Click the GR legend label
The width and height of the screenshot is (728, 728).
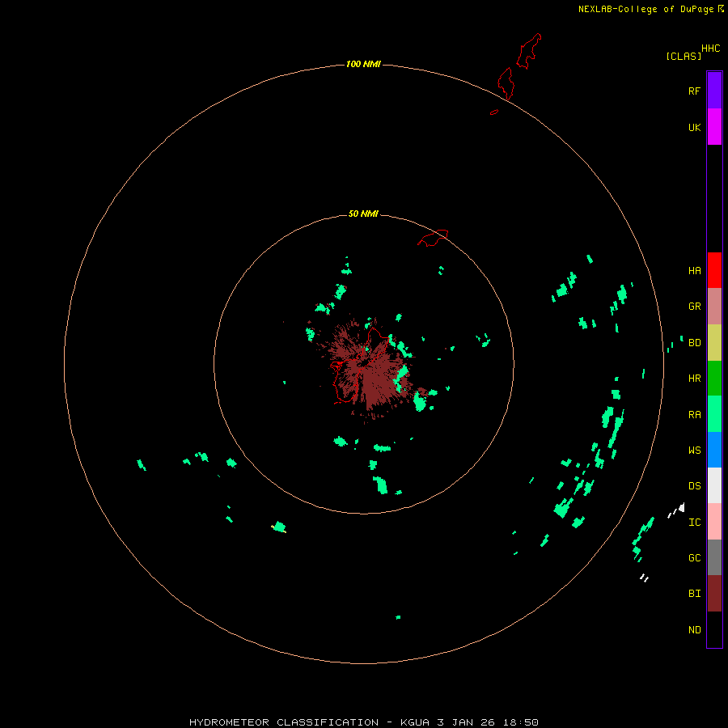[694, 307]
